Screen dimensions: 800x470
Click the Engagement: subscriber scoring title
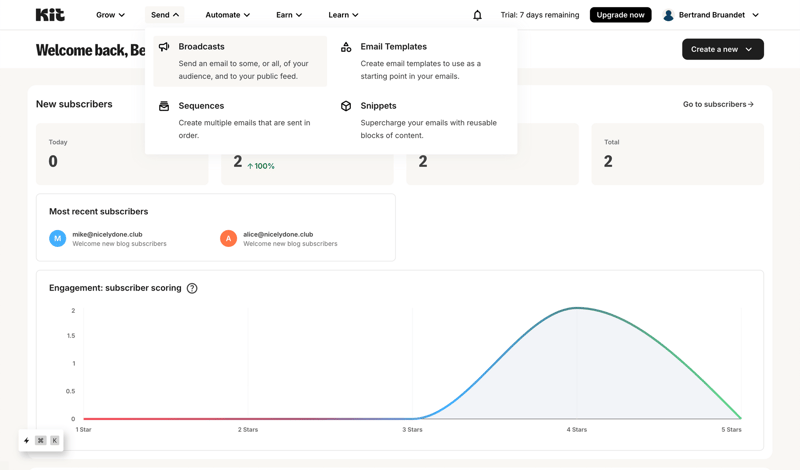115,288
